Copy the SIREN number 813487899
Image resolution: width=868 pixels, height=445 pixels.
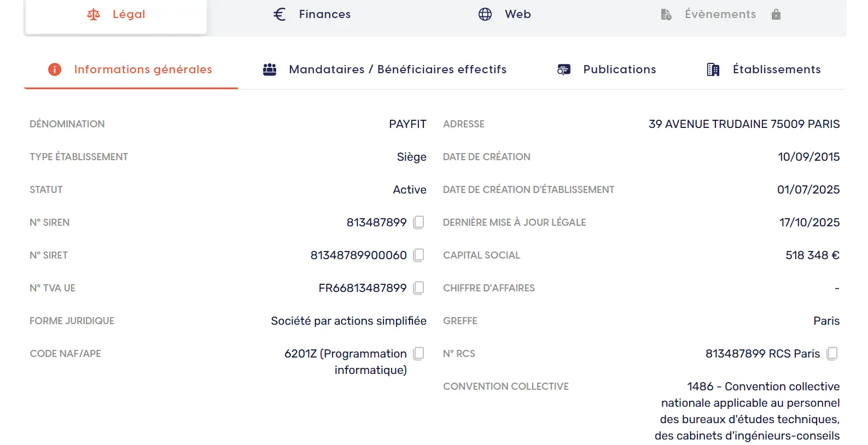pyautogui.click(x=418, y=222)
